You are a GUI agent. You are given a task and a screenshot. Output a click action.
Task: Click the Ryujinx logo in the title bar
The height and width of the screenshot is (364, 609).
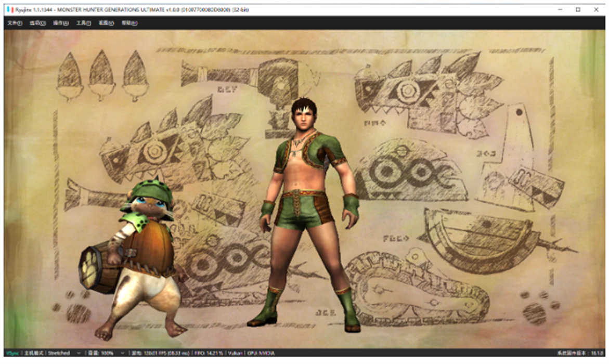8,9
